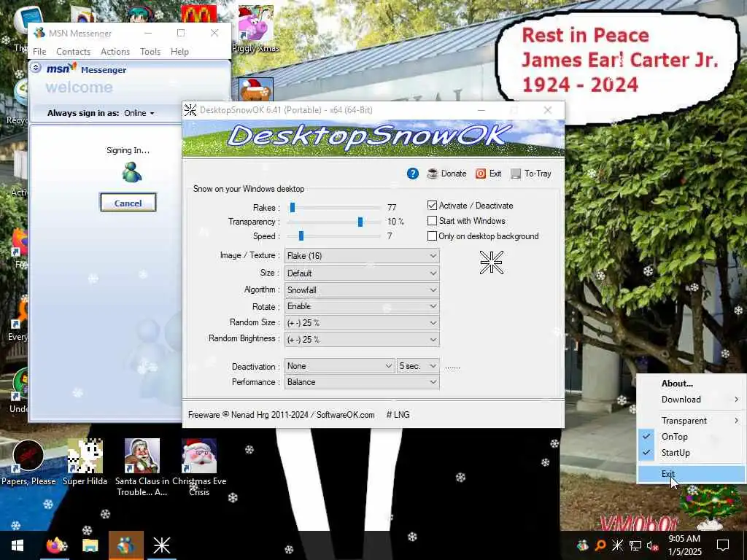The width and height of the screenshot is (747, 560).
Task: Click DesktopSnowOK snowflake taskbar button
Action: coord(161,545)
